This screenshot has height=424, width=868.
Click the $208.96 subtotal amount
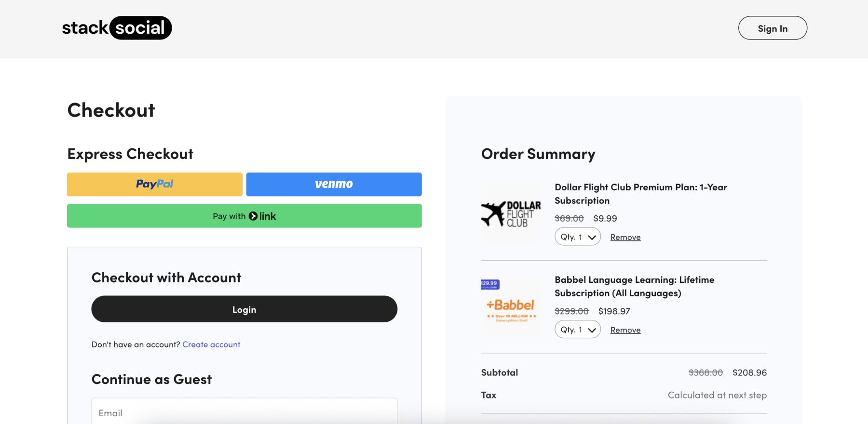click(749, 372)
